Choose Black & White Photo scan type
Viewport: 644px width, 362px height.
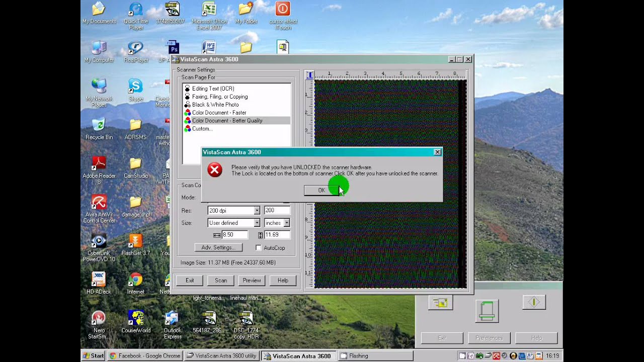(x=215, y=105)
